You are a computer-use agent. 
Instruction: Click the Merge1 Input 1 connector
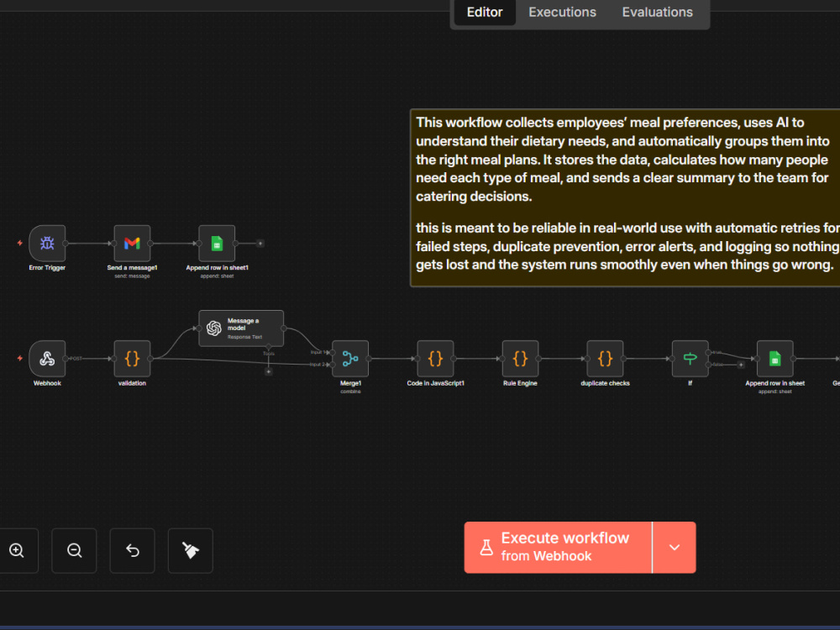pyautogui.click(x=332, y=353)
